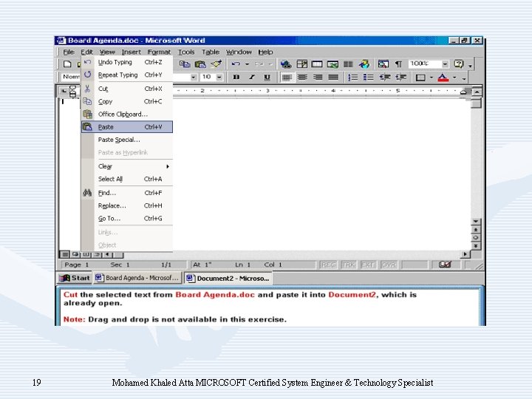Open Paste Special dialog entry
Image resolution: width=532 pixels, height=399 pixels.
(127, 140)
